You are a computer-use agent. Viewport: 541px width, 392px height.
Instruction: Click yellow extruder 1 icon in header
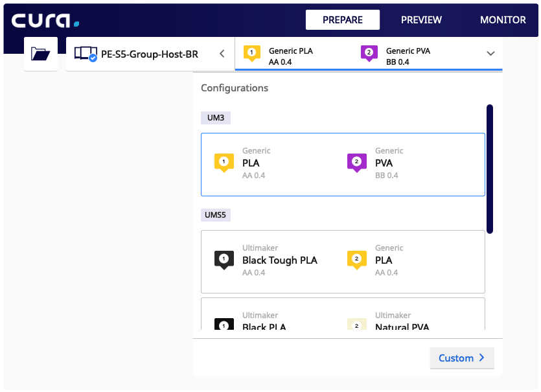coord(252,53)
